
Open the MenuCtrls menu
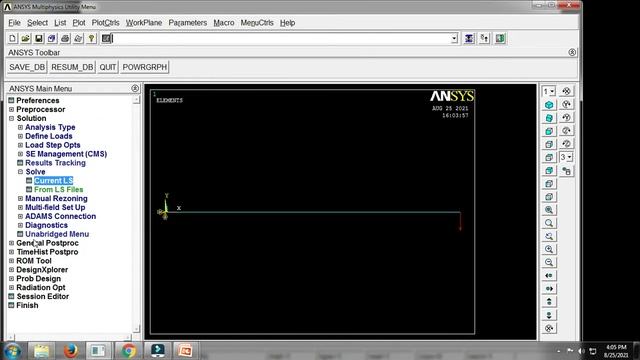point(257,23)
